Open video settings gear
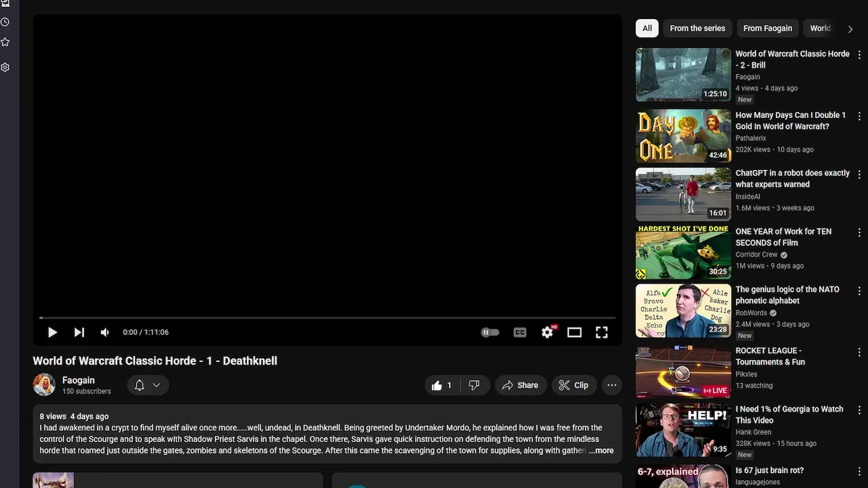Image resolution: width=868 pixels, height=488 pixels. click(548, 332)
